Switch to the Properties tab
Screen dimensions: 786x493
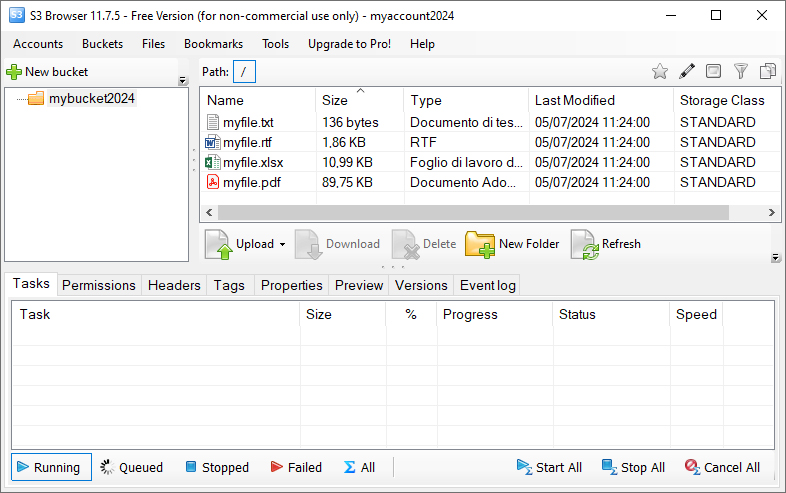tap(292, 285)
